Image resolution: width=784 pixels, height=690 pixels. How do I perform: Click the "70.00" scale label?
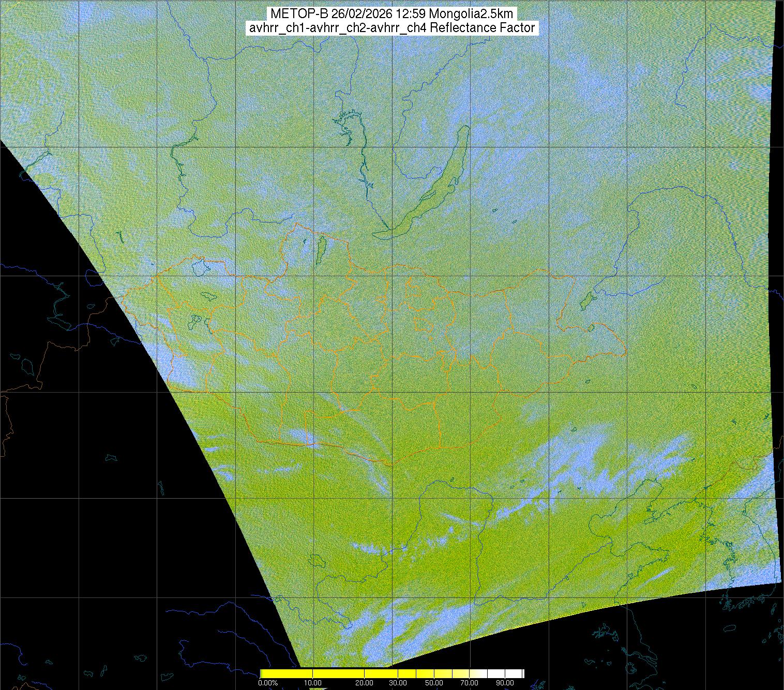[469, 683]
